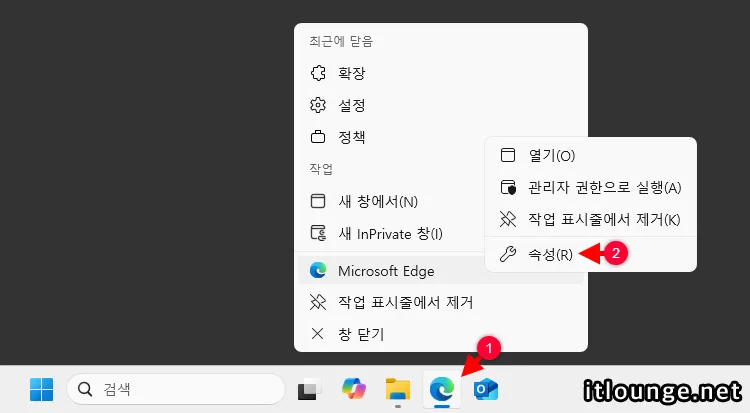Click the Edge taskbar icon
Viewport: 750px width, 413px height.
(x=442, y=390)
